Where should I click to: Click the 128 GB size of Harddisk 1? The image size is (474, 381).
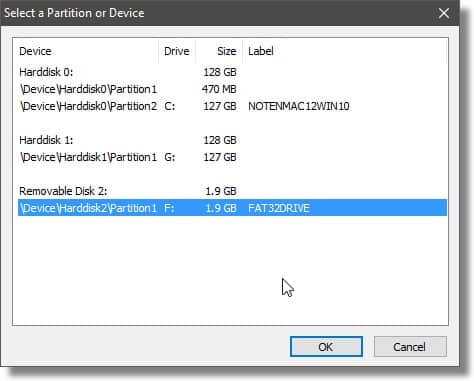click(220, 140)
